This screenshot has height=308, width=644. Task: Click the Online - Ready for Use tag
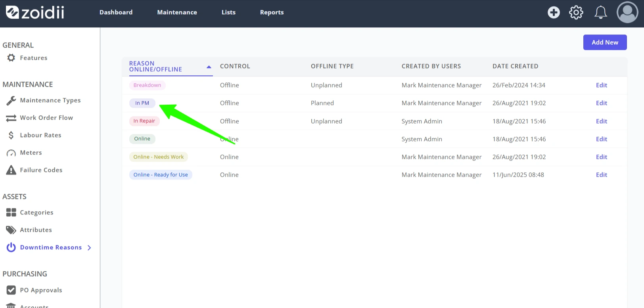point(161,175)
